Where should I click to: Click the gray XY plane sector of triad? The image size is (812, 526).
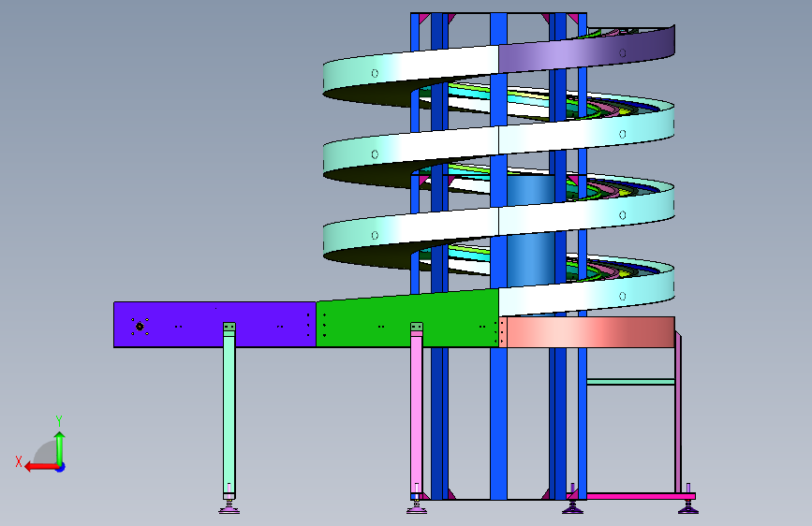click(46, 452)
